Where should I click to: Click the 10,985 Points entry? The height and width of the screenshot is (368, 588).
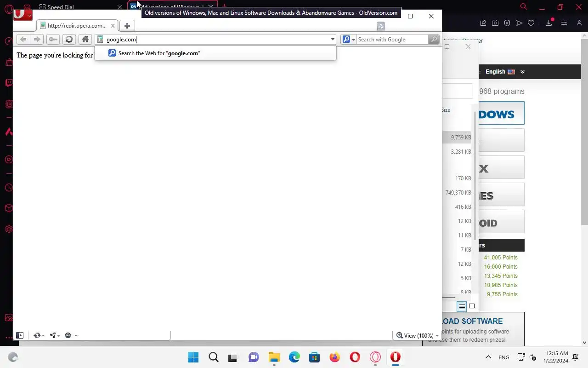tap(500, 285)
